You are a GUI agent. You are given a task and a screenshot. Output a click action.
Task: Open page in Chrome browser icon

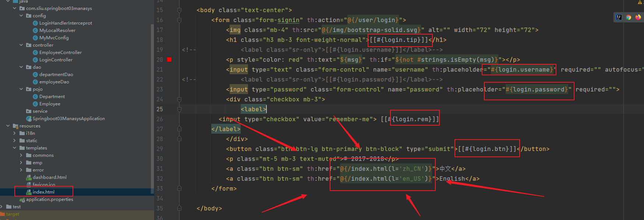[x=629, y=17]
